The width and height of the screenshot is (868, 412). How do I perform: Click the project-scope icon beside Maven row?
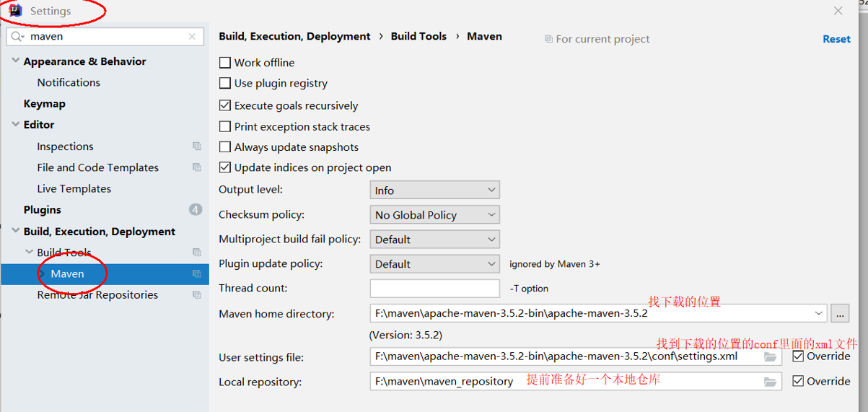(196, 273)
